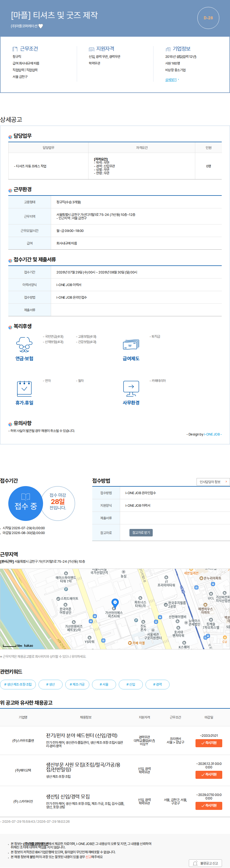Click the (주)제이오텍 company name

23,770
